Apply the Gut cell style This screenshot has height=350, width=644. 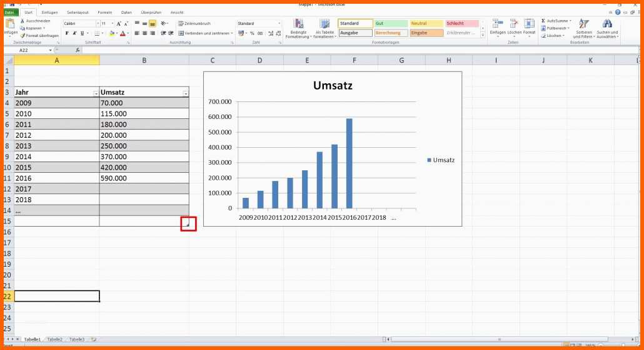pos(391,24)
